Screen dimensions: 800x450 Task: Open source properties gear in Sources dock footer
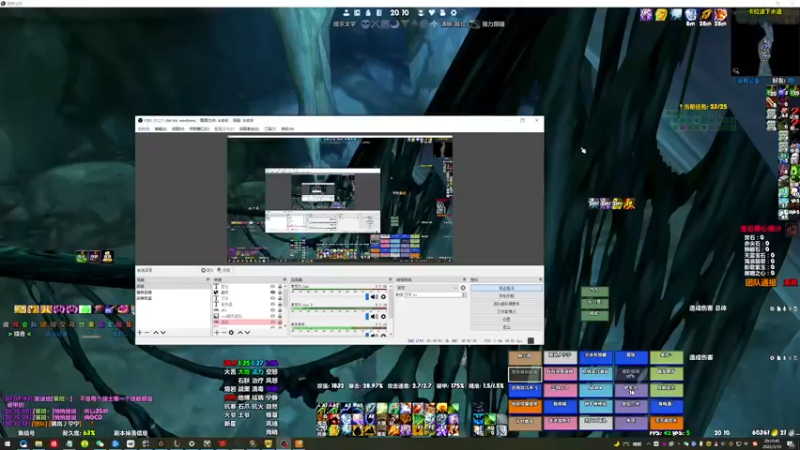(x=231, y=333)
